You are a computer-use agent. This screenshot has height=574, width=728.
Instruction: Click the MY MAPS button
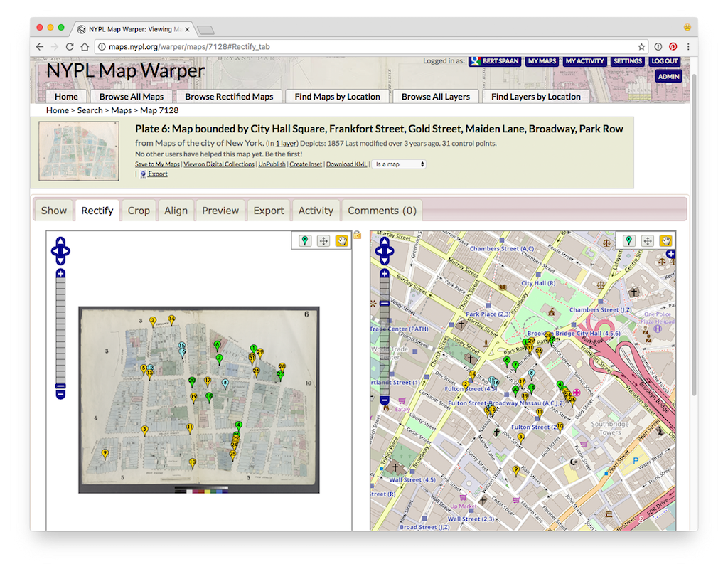coord(542,61)
